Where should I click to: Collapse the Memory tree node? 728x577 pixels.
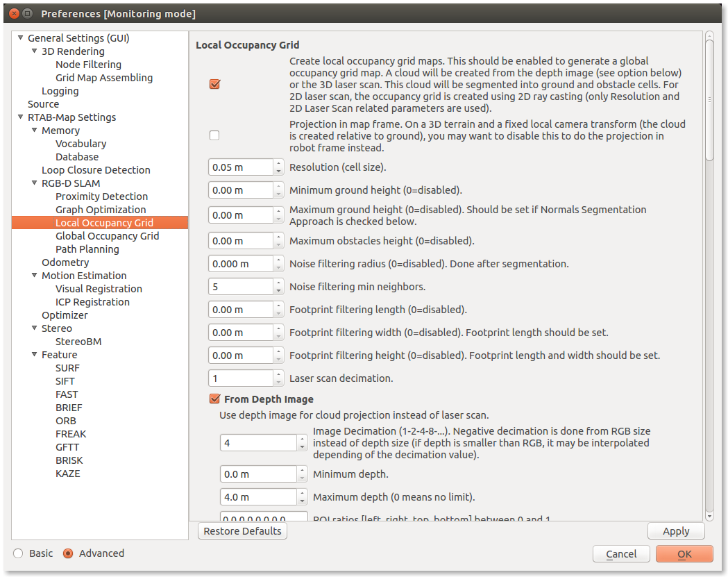(35, 131)
